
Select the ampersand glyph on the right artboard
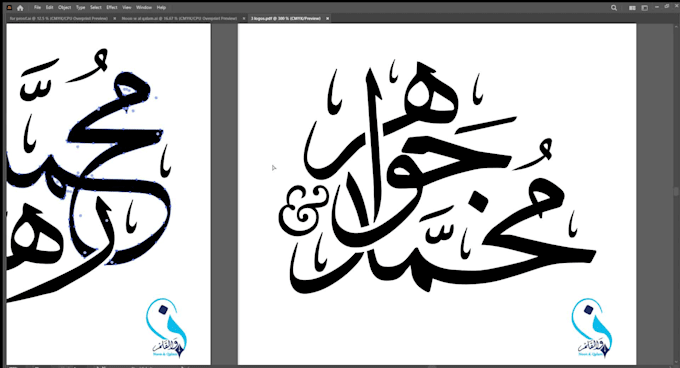tap(303, 210)
